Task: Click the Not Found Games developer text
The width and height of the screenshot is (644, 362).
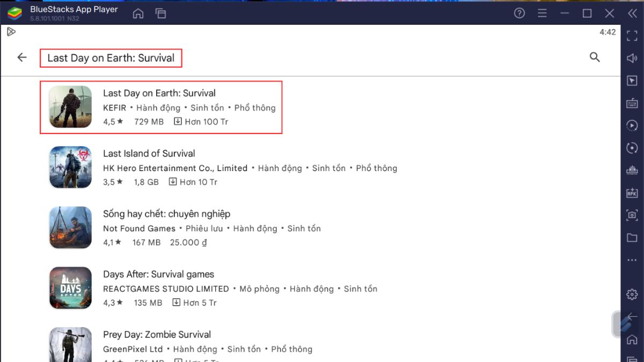Action: pyautogui.click(x=140, y=228)
